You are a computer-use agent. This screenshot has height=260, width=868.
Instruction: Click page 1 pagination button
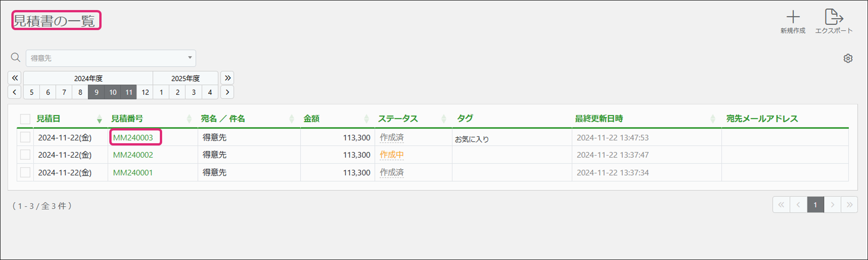pos(815,205)
